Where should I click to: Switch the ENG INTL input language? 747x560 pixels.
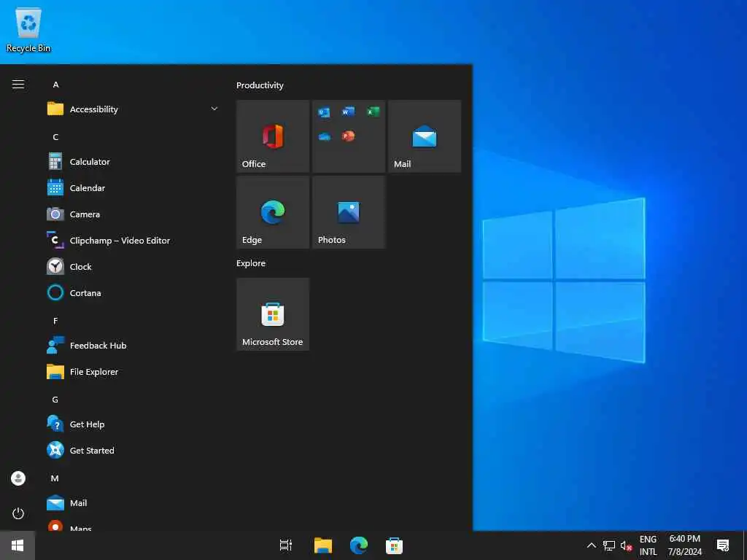pyautogui.click(x=648, y=545)
